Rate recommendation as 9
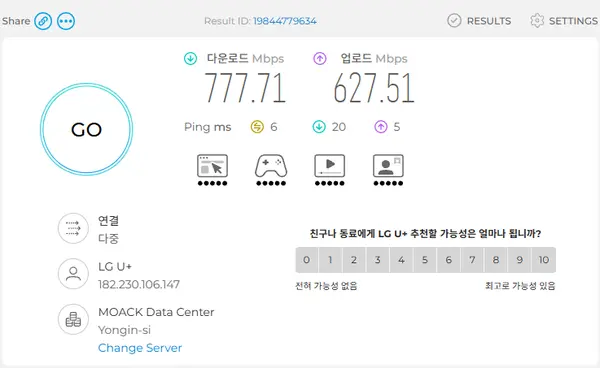Image resolution: width=600 pixels, height=368 pixels. tap(520, 260)
